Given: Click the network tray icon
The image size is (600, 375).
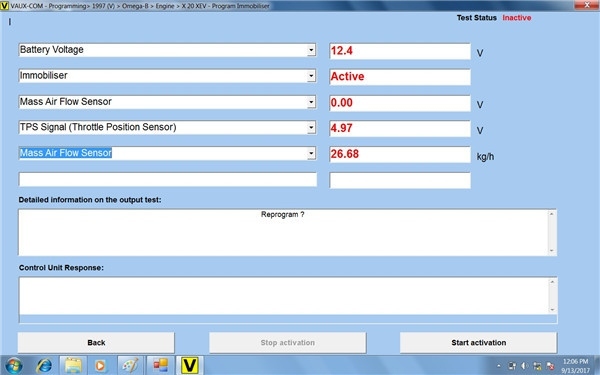Looking at the screenshot, I should click(x=537, y=366).
